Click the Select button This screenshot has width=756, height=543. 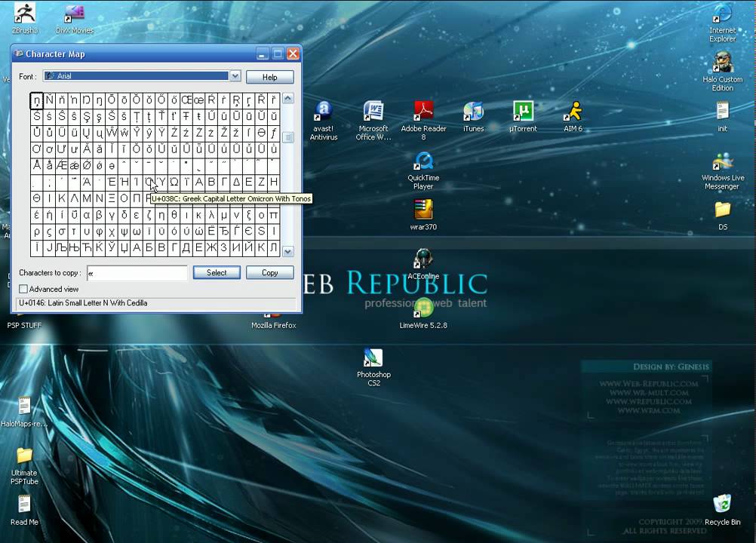click(x=217, y=273)
